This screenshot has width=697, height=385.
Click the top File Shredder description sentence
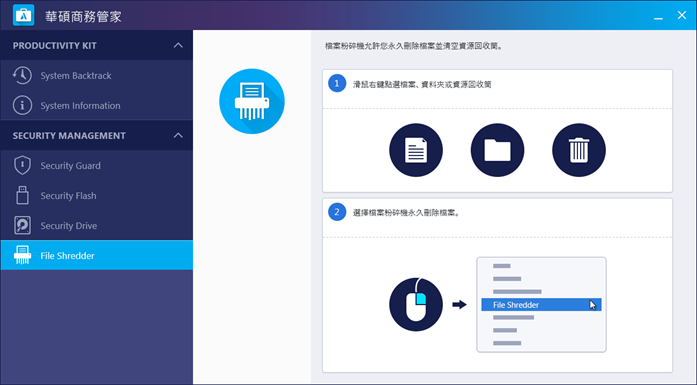pyautogui.click(x=414, y=46)
